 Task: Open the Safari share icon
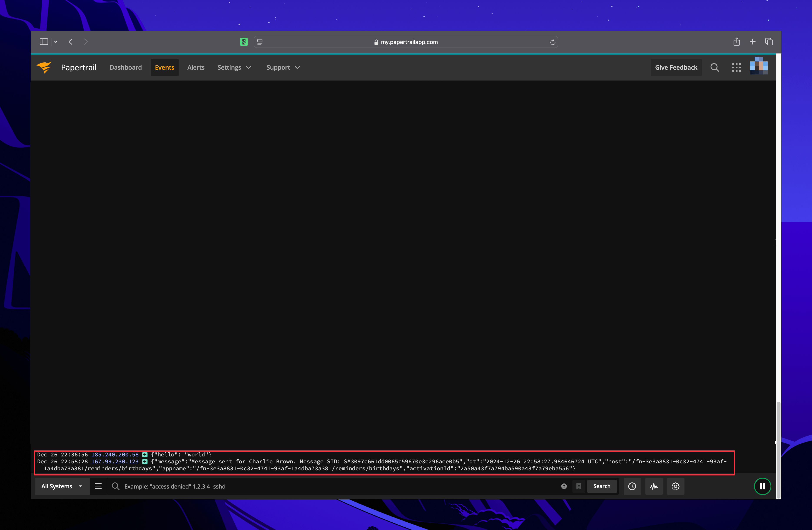coord(737,42)
